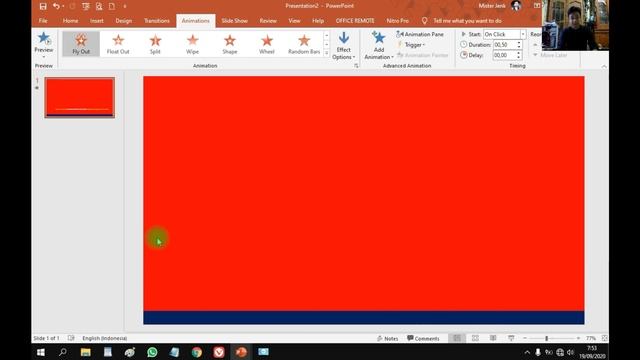Increase the Duration with up spinner
The width and height of the screenshot is (640, 360).
click(519, 42)
